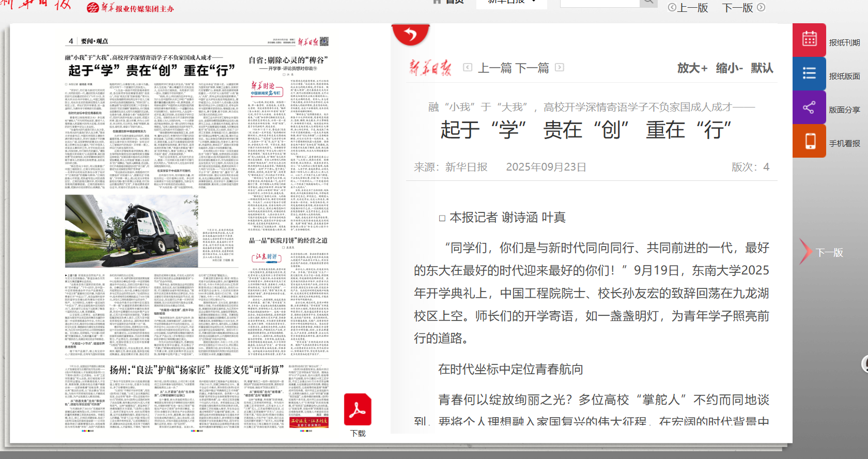
Task: Open the newspaper issue calendar icon
Action: pyautogui.click(x=809, y=40)
